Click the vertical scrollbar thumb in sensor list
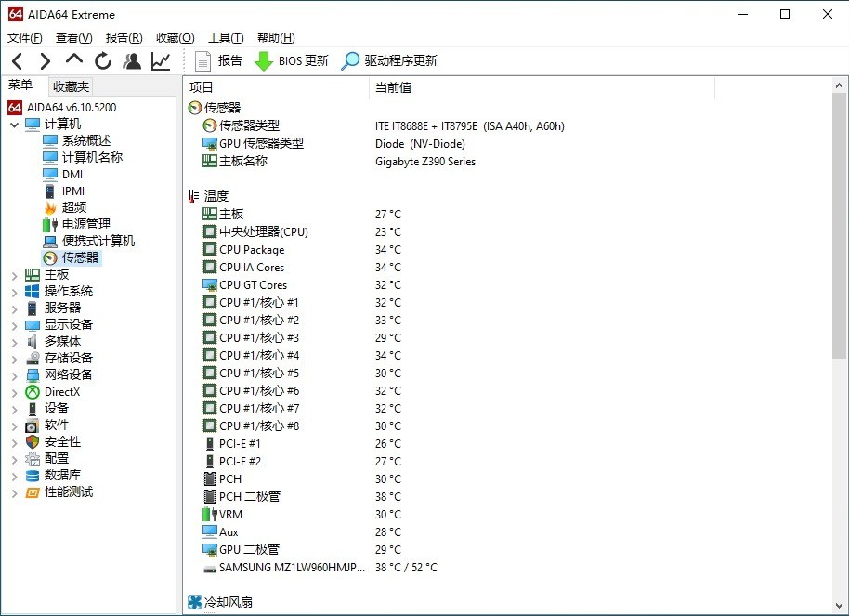Screen dimensions: 849x616 point(839,226)
